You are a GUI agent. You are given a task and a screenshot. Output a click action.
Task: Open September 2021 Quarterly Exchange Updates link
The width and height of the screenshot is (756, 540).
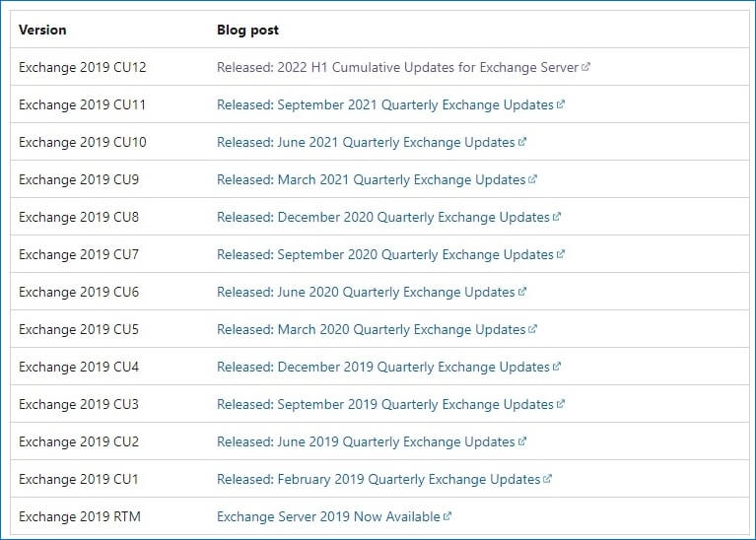[x=384, y=104]
